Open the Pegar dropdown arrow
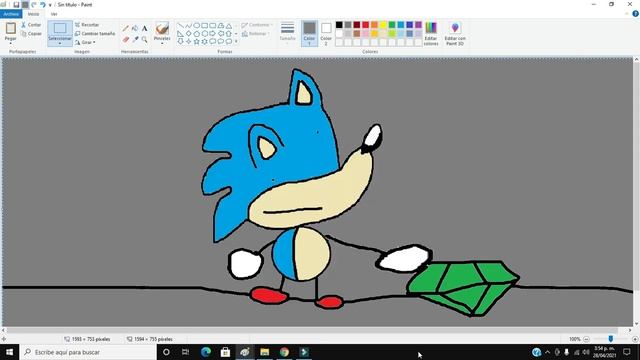The height and width of the screenshot is (360, 640). click(x=11, y=43)
